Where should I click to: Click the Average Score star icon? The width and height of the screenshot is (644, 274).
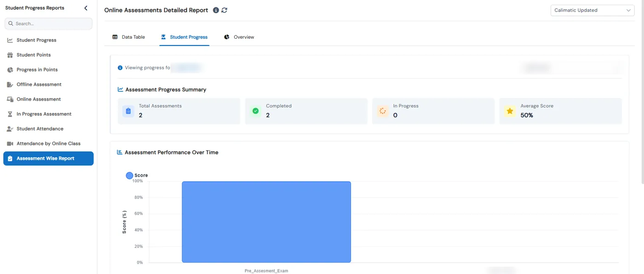(510, 111)
